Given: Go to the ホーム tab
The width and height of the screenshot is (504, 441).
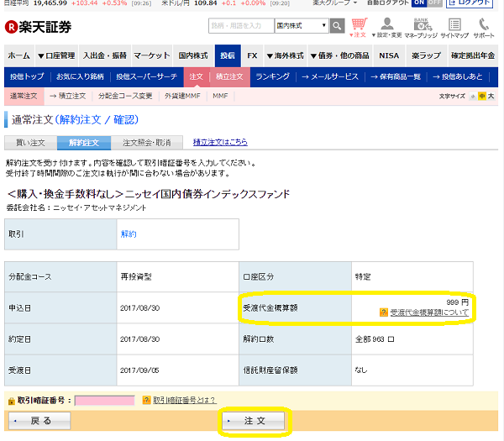Looking at the screenshot, I should (19, 55).
